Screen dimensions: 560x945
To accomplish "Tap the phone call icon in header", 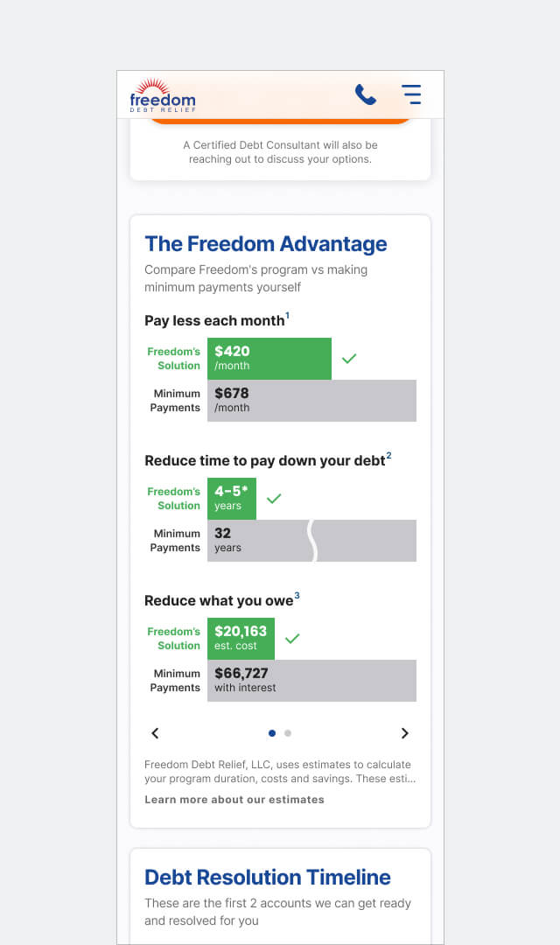I will click(x=365, y=94).
